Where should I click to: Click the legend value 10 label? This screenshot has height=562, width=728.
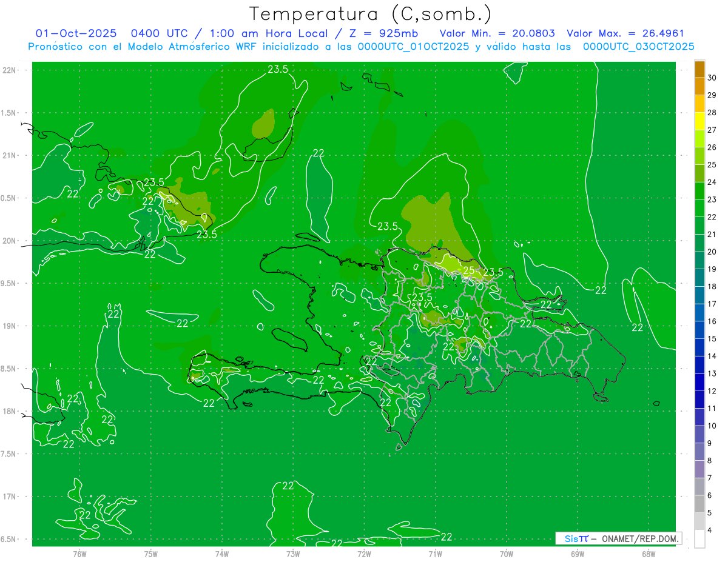(x=712, y=426)
